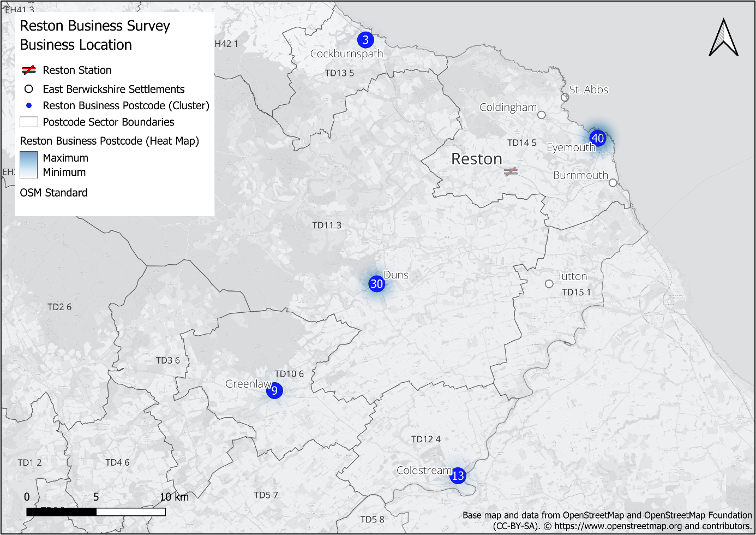Click the Cockburnspath place label
The height and width of the screenshot is (535, 756).
point(347,54)
